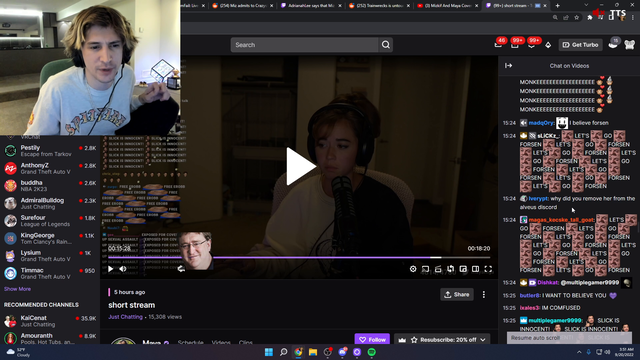Viewport: 640px width, 360px height.
Task: Click Show More in followed channels
Action: (17, 289)
